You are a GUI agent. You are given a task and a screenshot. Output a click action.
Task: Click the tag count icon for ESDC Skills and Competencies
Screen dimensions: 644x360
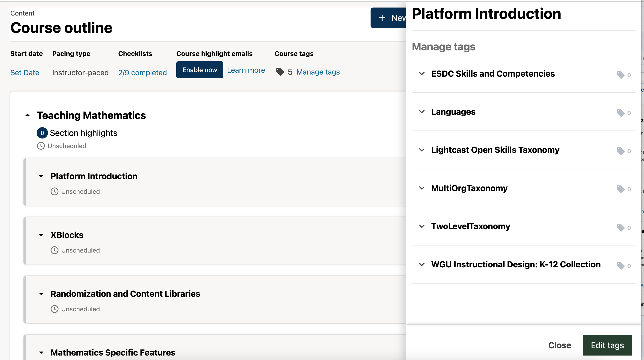click(620, 75)
